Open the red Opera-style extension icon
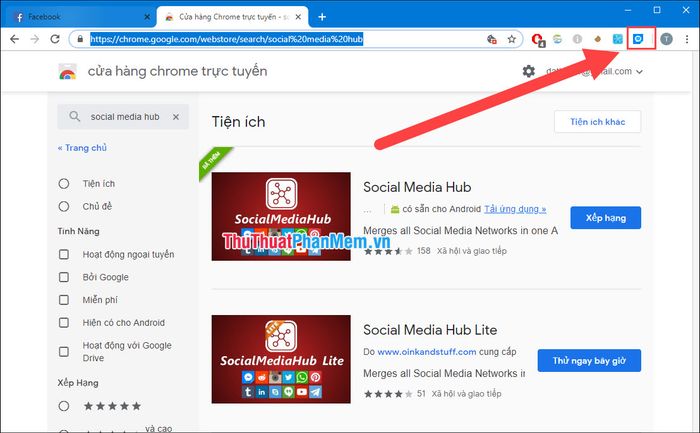Viewport: 700px width, 433px height. click(538, 40)
